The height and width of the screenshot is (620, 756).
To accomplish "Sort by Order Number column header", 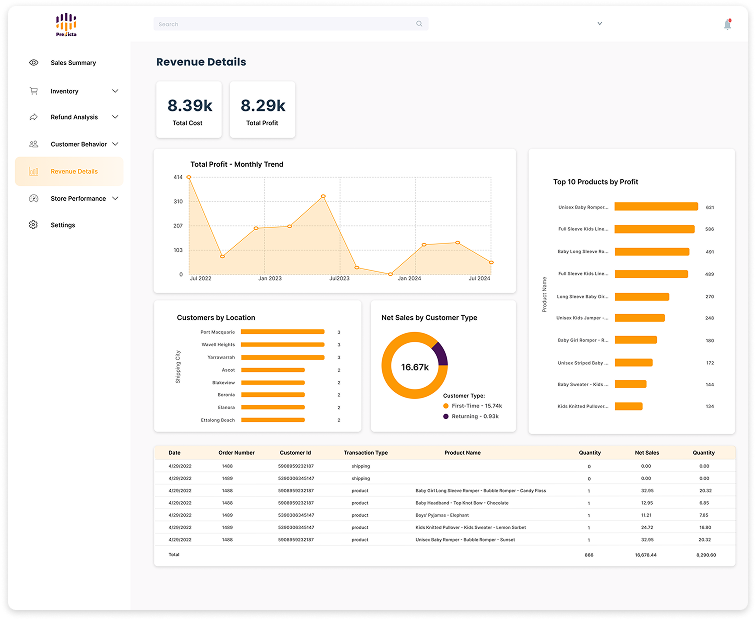I will tap(236, 453).
